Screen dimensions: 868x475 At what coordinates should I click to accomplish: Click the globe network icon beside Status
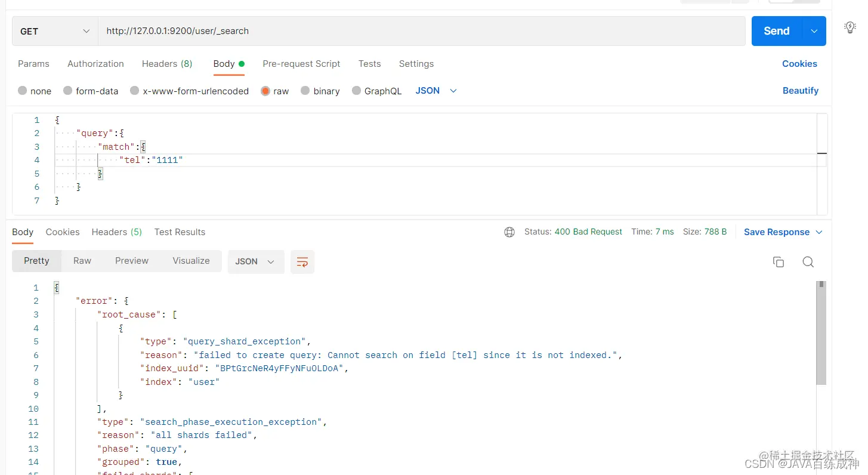(x=509, y=232)
